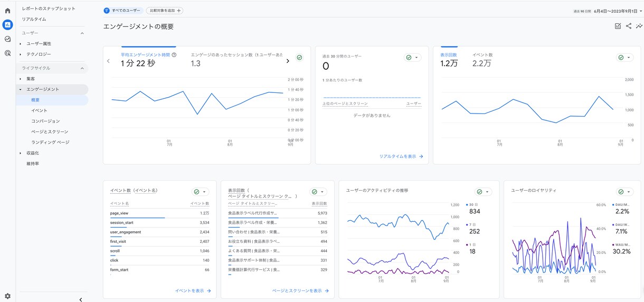Open the check status dropdown in engagement time card
The image size is (644, 302).
point(299,58)
